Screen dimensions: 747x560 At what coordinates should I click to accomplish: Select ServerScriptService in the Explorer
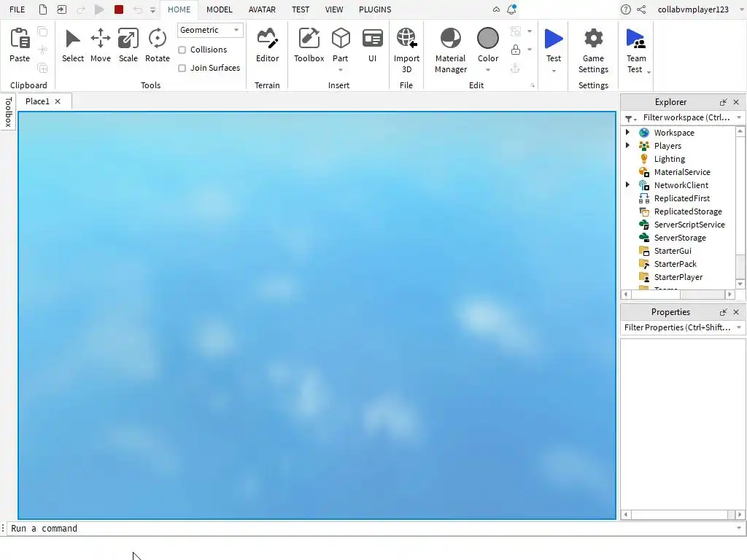(x=689, y=225)
